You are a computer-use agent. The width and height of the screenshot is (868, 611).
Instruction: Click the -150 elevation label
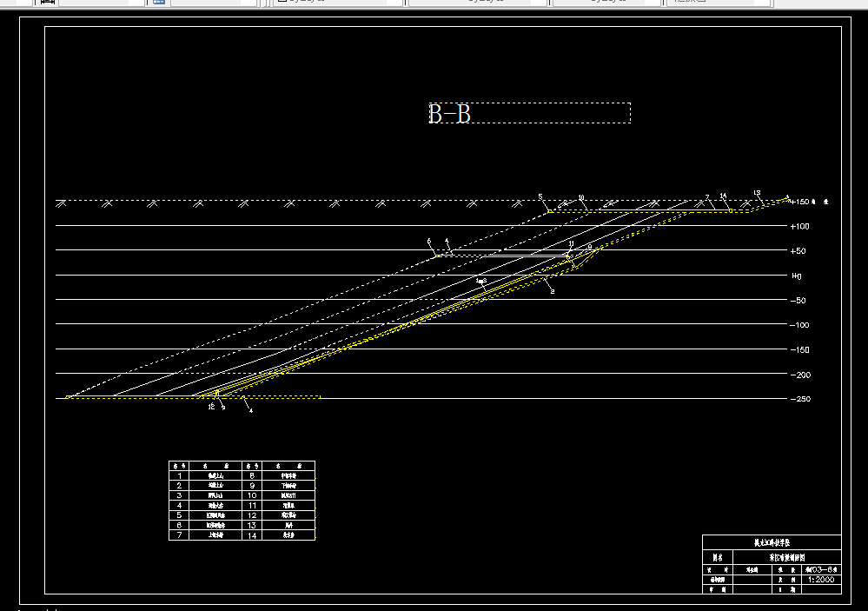799,349
